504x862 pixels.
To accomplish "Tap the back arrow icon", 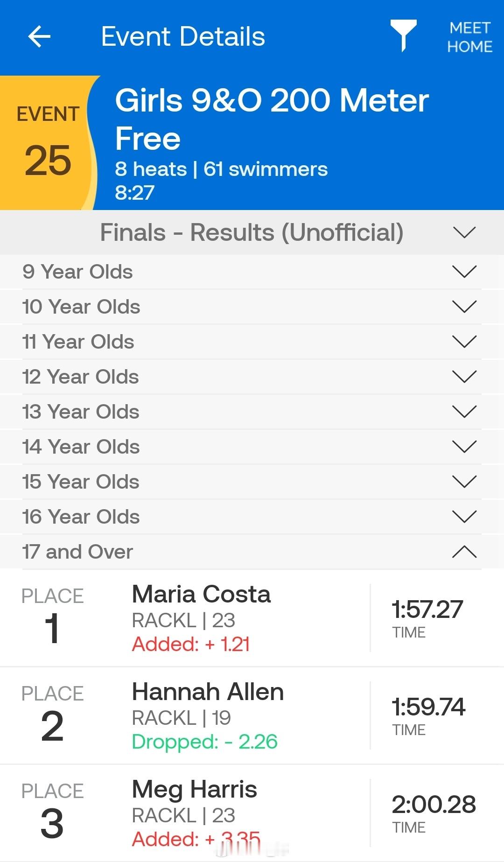I will (39, 37).
